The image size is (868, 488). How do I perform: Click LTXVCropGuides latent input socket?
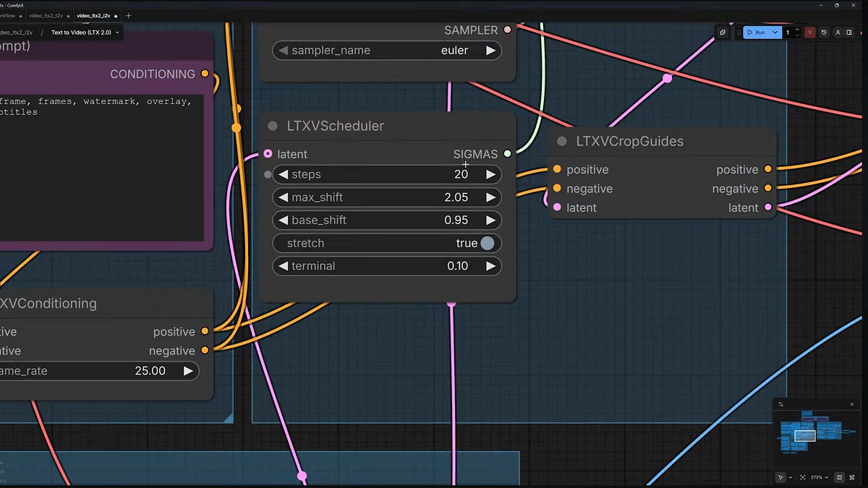[x=557, y=207]
